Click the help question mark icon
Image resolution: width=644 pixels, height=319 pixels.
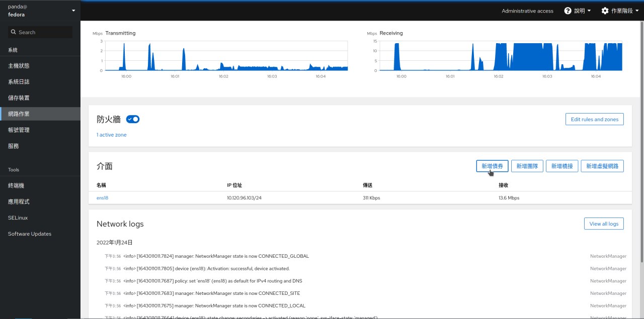(x=568, y=11)
